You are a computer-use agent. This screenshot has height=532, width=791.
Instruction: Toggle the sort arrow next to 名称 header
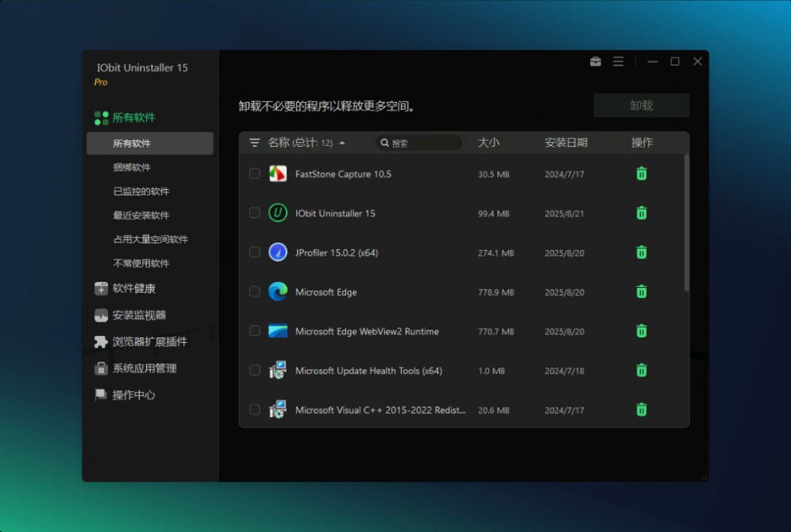[x=342, y=143]
